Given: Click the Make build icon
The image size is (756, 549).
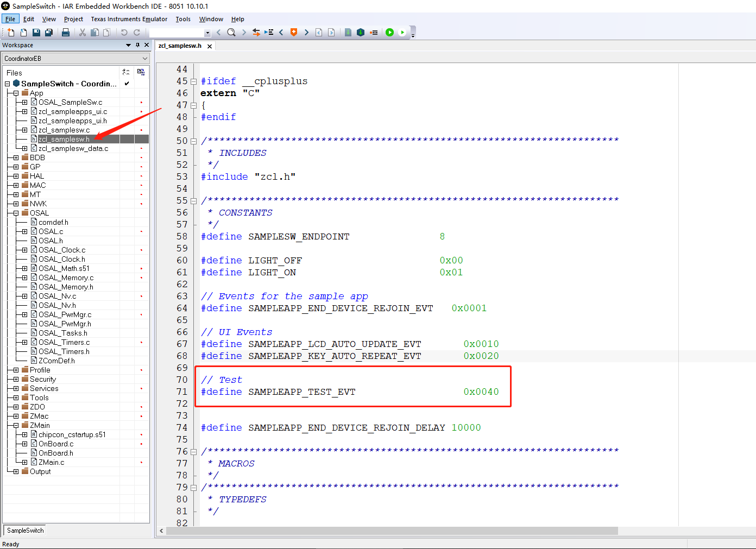Looking at the screenshot, I should click(360, 33).
